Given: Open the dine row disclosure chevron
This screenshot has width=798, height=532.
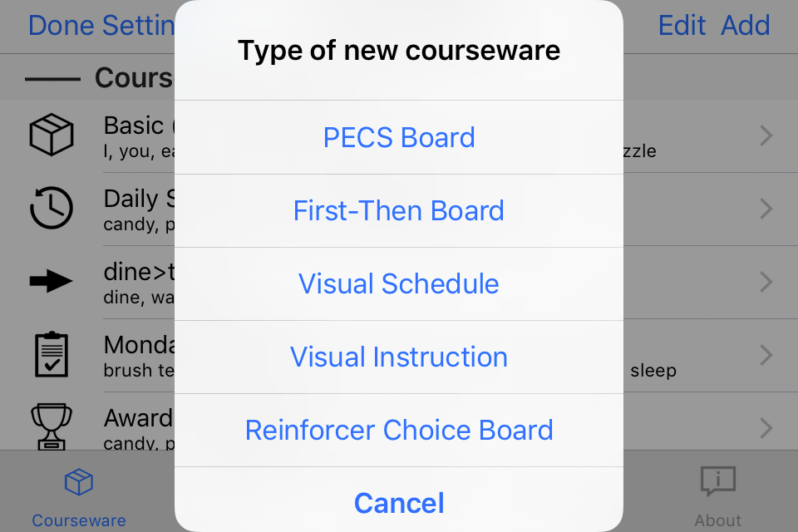Looking at the screenshot, I should (x=766, y=282).
